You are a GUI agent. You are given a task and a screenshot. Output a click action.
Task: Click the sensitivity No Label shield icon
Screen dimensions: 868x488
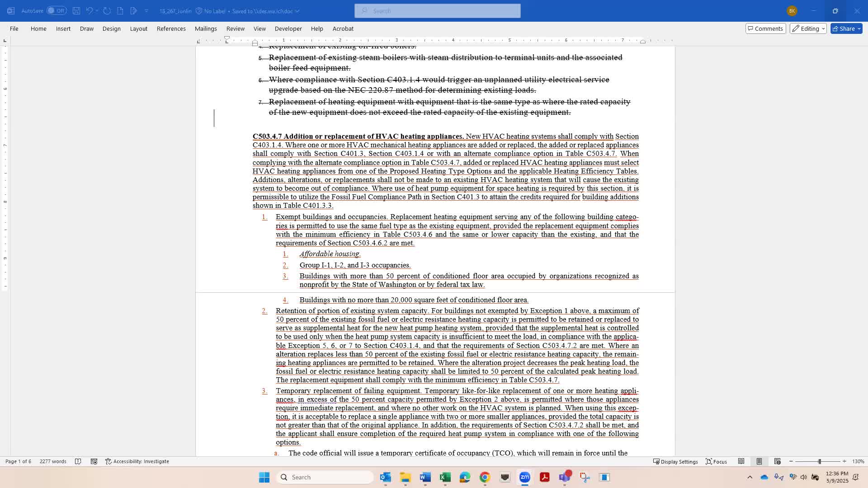[199, 11]
